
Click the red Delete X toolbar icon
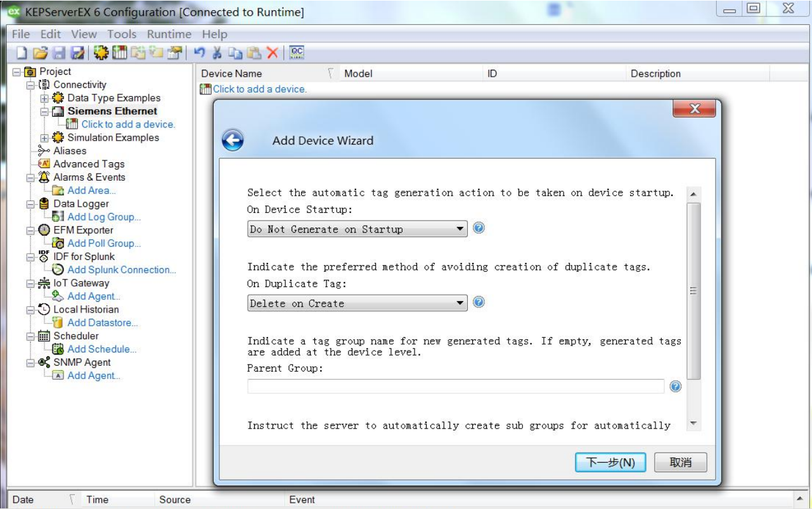(273, 53)
